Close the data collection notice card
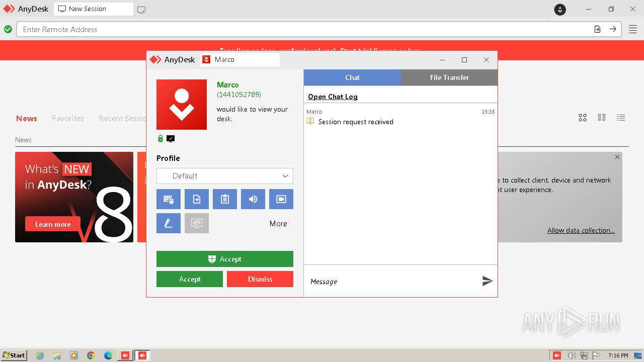The width and height of the screenshot is (644, 362). 617,157
